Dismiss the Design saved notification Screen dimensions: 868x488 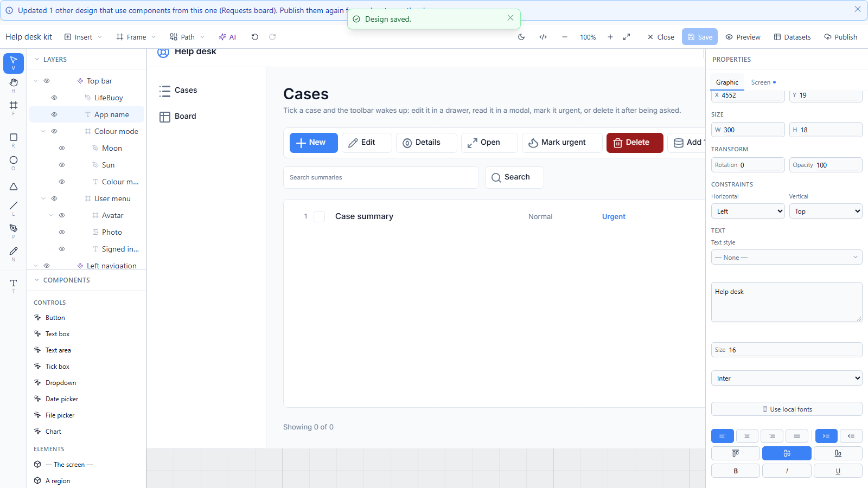pos(510,18)
